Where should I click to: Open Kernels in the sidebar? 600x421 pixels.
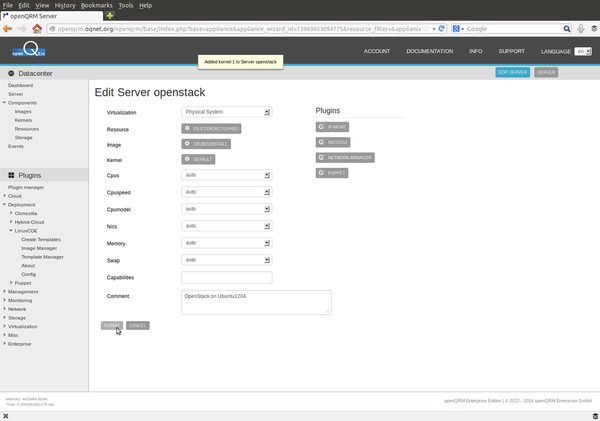click(23, 120)
